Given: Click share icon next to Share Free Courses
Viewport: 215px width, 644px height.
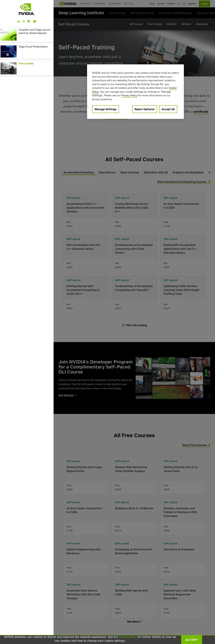Looking at the screenshot, I should (209, 445).
